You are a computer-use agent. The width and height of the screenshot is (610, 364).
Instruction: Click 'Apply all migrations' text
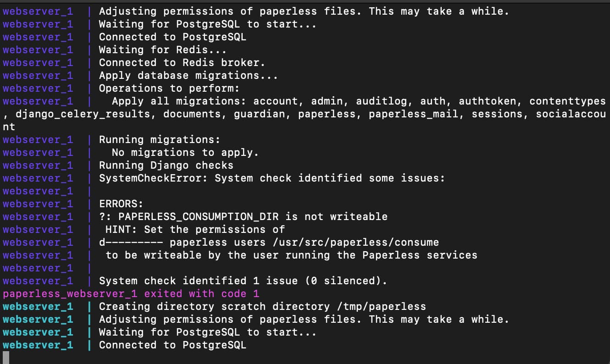pos(179,101)
